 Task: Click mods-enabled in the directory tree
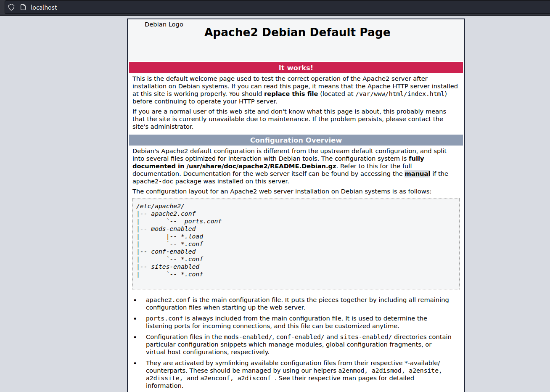coord(173,229)
